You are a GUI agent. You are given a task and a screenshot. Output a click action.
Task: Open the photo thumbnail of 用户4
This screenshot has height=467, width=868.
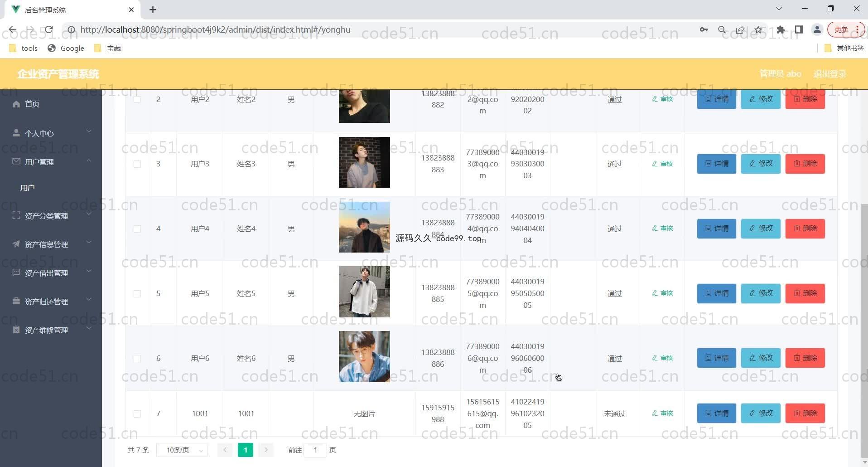point(364,227)
